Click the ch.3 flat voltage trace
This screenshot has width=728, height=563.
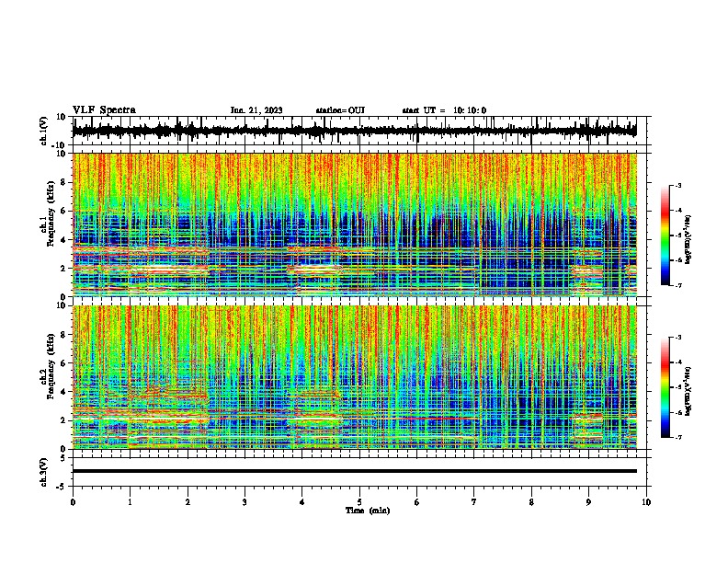354,471
